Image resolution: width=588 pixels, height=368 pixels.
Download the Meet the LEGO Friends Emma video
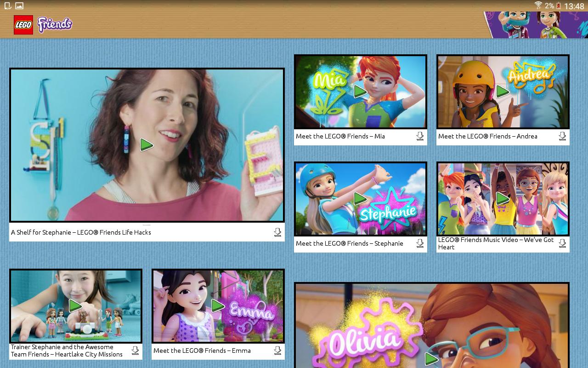click(x=277, y=351)
